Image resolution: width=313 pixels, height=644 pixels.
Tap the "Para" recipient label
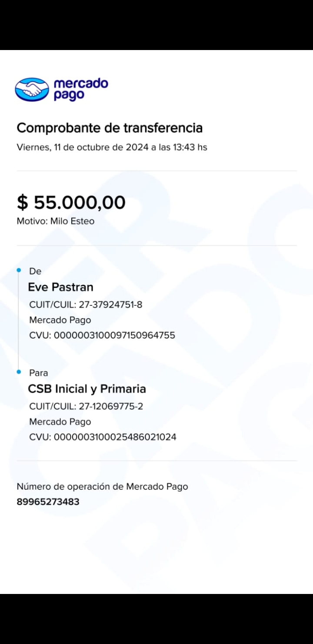[x=38, y=373]
